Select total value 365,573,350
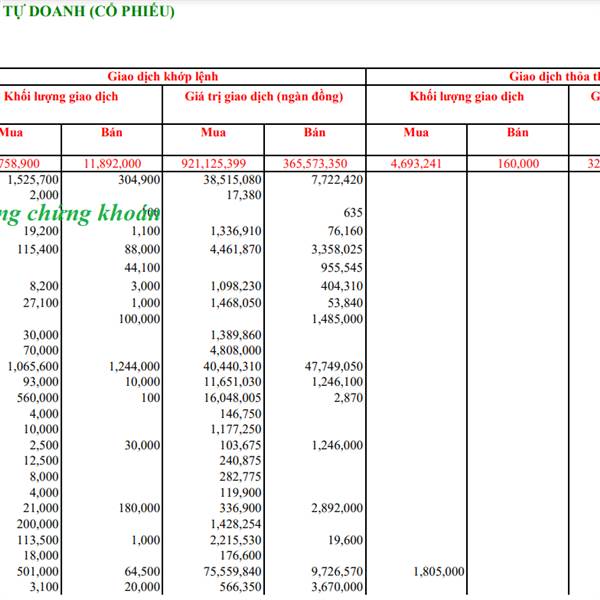The width and height of the screenshot is (600, 600). coord(315,164)
